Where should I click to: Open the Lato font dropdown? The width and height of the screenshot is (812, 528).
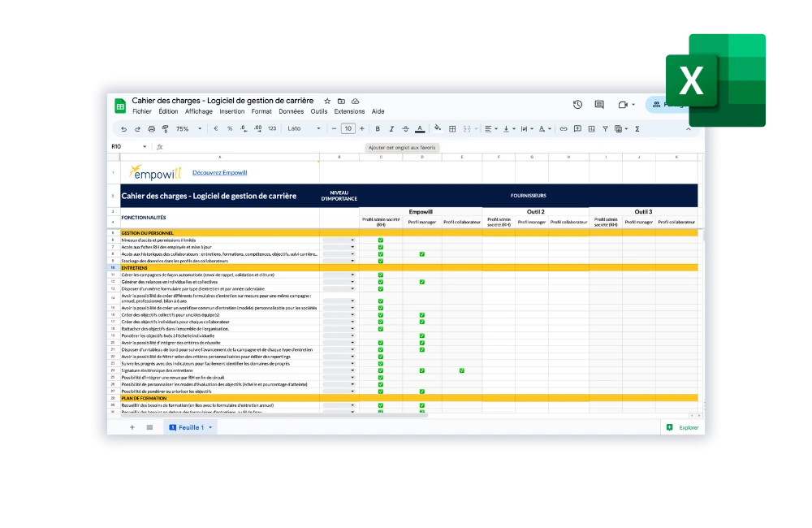(x=304, y=128)
